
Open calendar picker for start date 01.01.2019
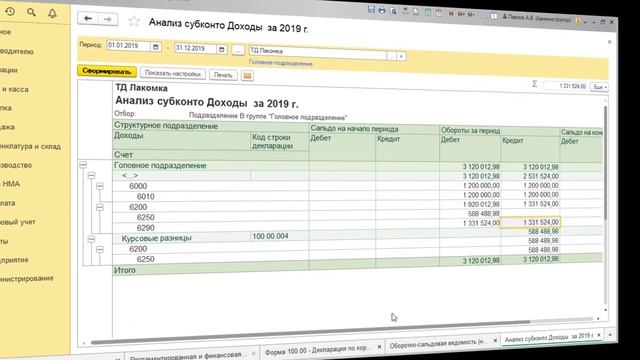pyautogui.click(x=156, y=47)
